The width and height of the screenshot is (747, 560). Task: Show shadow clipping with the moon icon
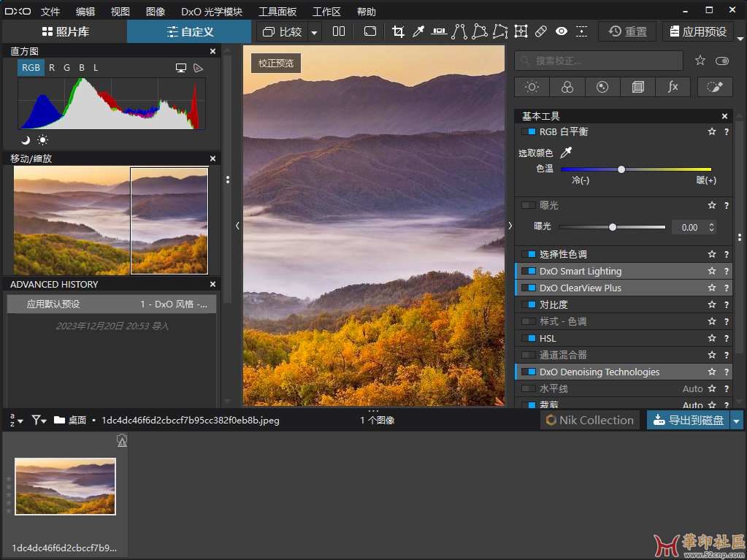(26, 140)
